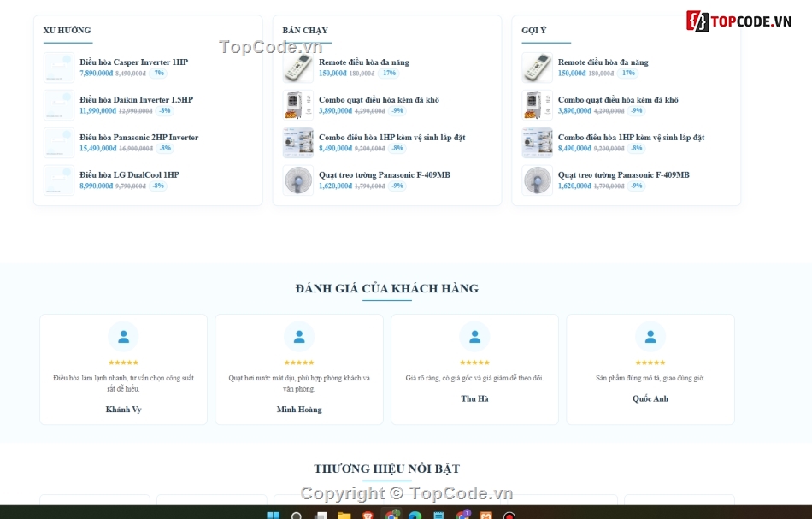The image size is (812, 519).
Task: Click review text 'Điều hòa làm lạnh nhanh'
Action: point(123,383)
